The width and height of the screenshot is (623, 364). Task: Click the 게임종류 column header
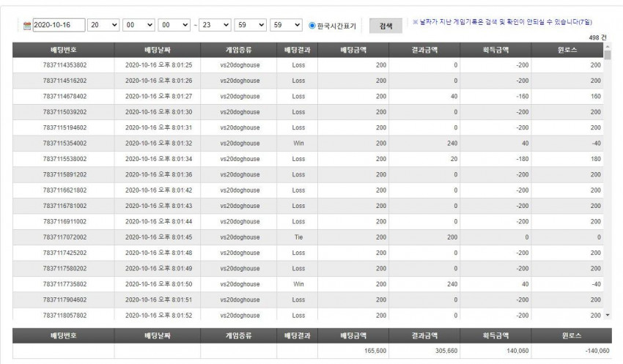pos(238,50)
